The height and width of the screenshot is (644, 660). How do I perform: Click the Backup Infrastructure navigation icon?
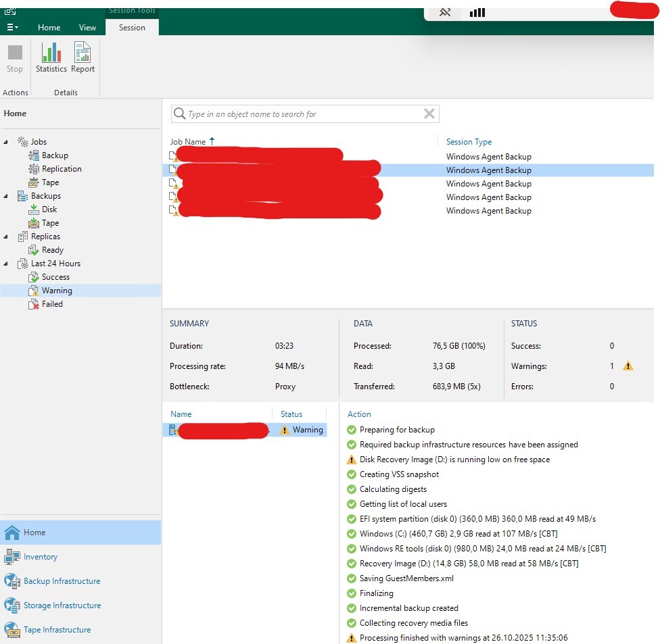[12, 581]
